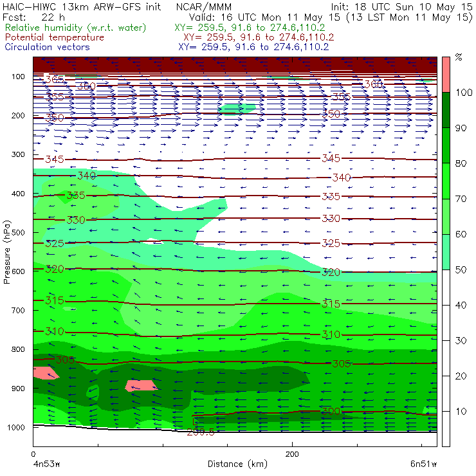This screenshot has width=476, height=476.
Task: Click the pink saturated humidity patch near 900 hPa
Action: coord(141,385)
